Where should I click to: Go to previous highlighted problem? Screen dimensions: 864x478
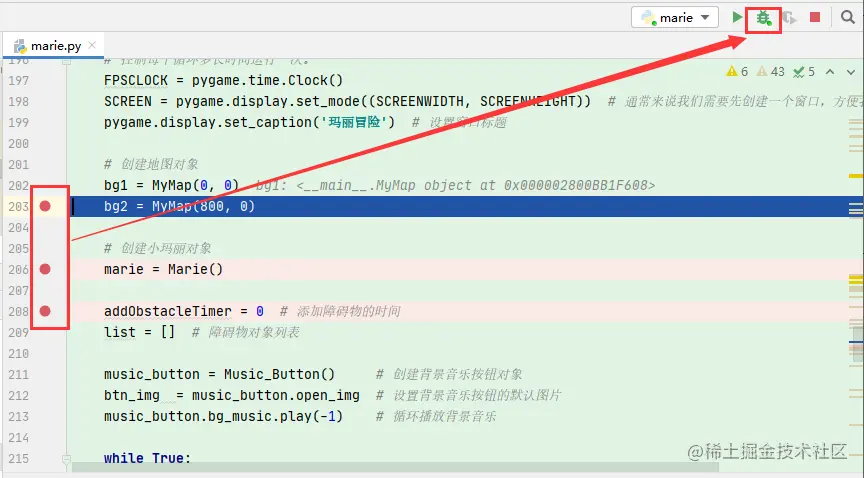(x=830, y=72)
